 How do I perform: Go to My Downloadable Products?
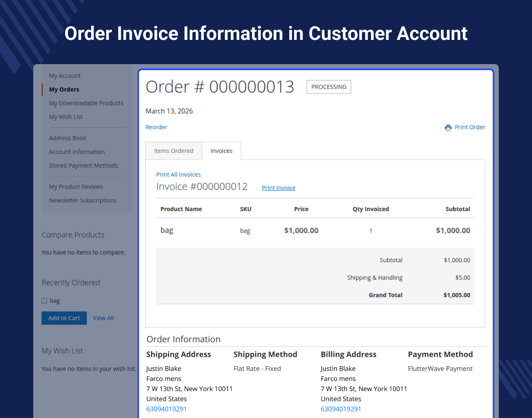(x=86, y=103)
